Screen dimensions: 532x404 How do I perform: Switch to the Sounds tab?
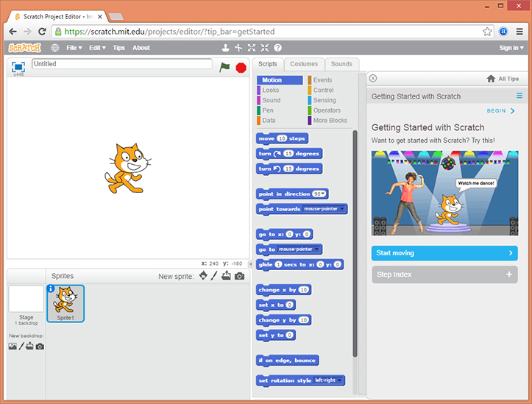pos(341,64)
